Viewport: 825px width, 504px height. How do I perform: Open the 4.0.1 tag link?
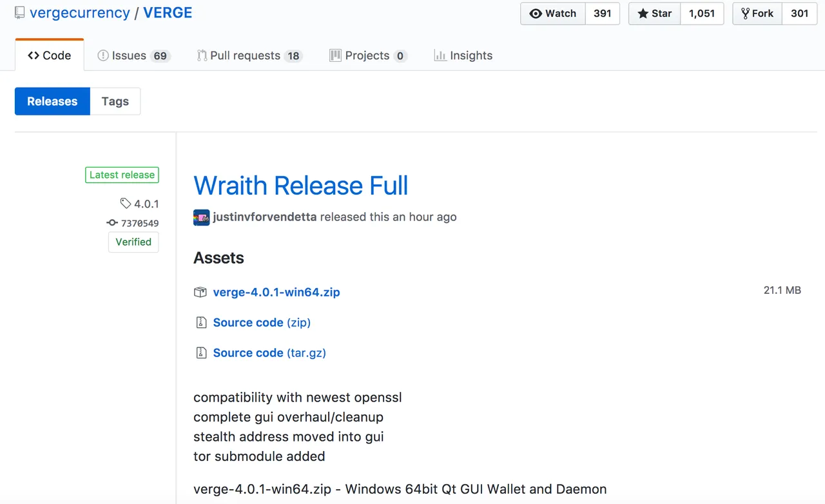tap(146, 204)
